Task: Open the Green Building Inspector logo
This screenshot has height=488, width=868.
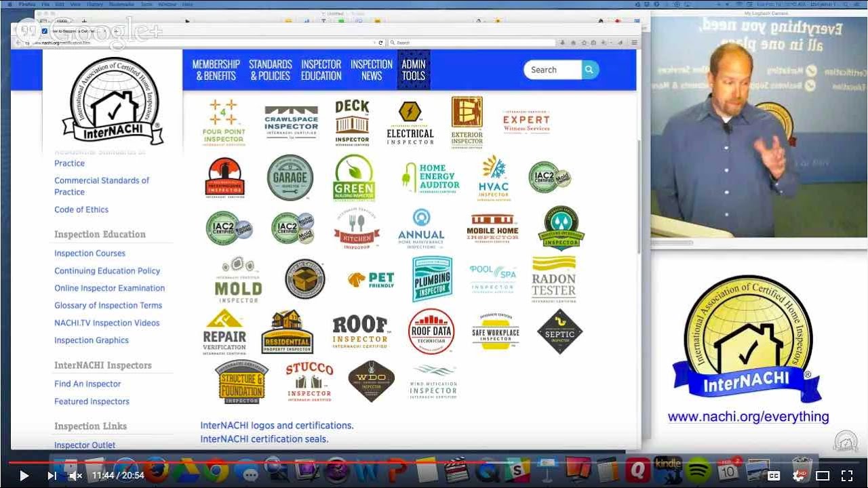Action: [x=354, y=178]
